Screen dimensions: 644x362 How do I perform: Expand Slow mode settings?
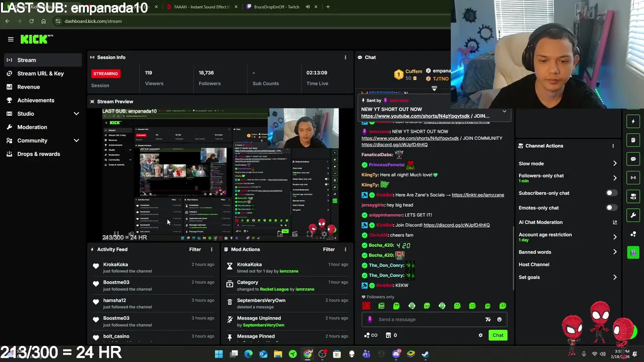[x=615, y=163]
